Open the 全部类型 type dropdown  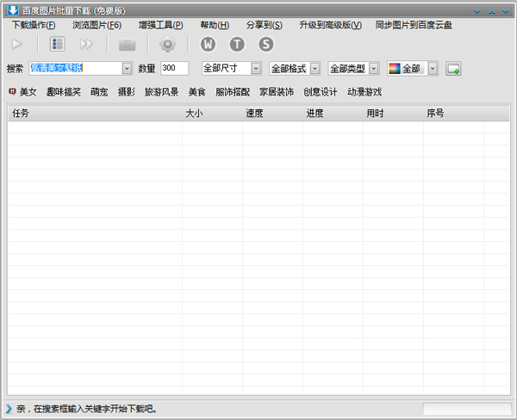pyautogui.click(x=353, y=69)
